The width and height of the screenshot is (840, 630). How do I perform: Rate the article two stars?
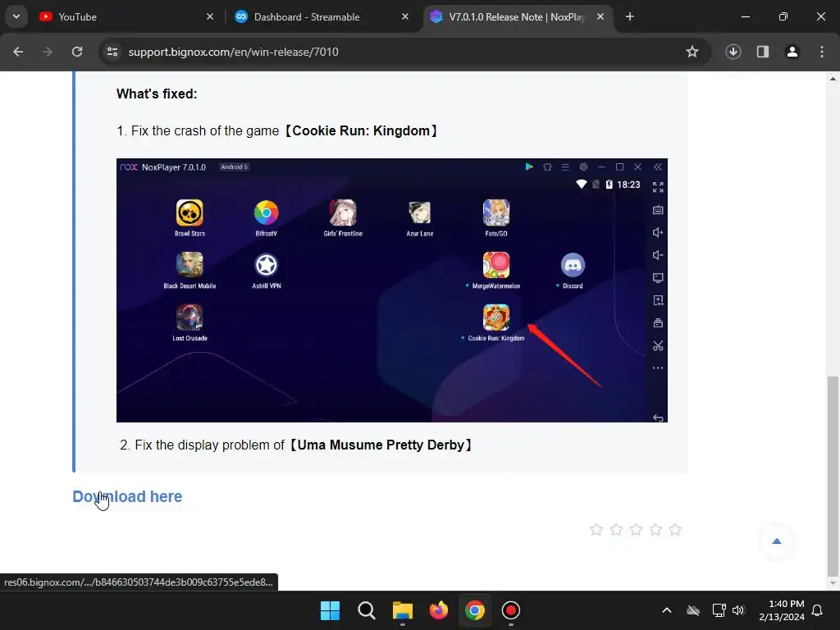616,530
